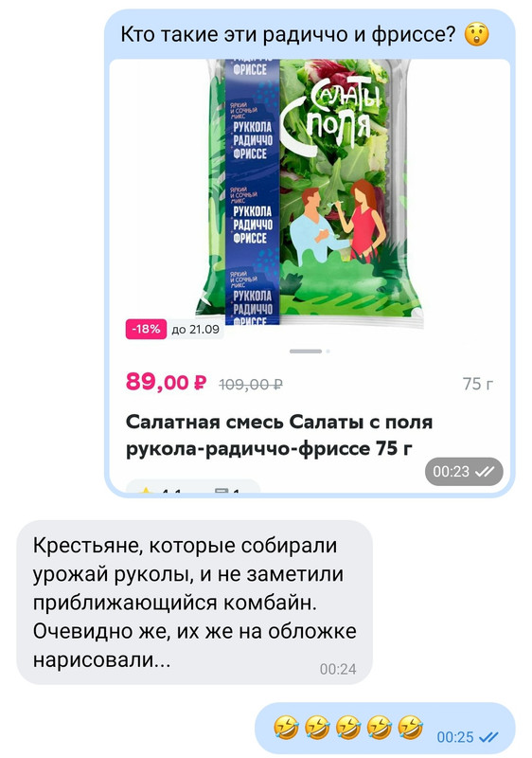Click the -18% discount badge

coord(146,329)
